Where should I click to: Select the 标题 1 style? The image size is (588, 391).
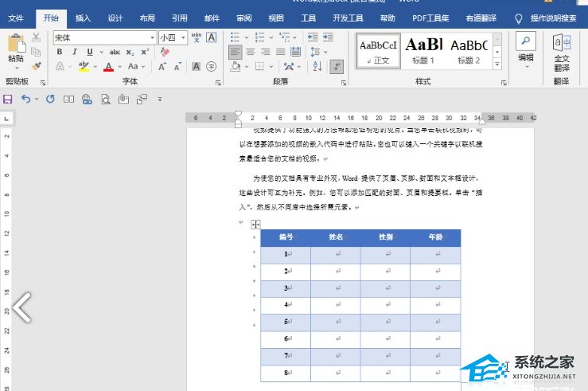423,51
